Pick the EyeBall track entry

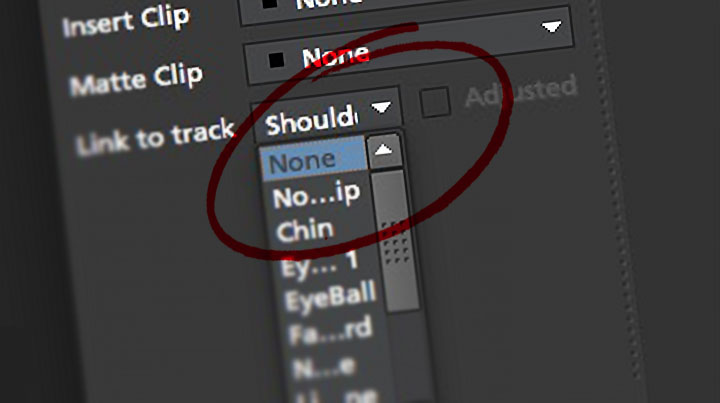(x=332, y=298)
